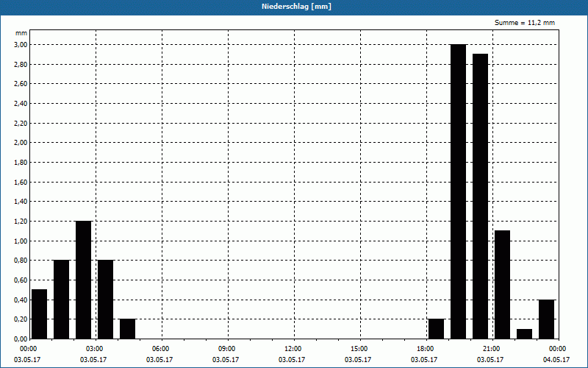The image size is (588, 368).
Task: Click the 1,20 y-axis label
Action: (21, 222)
